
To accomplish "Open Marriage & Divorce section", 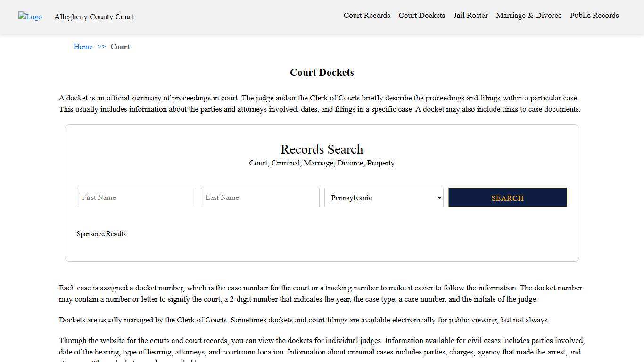I will pos(528,16).
